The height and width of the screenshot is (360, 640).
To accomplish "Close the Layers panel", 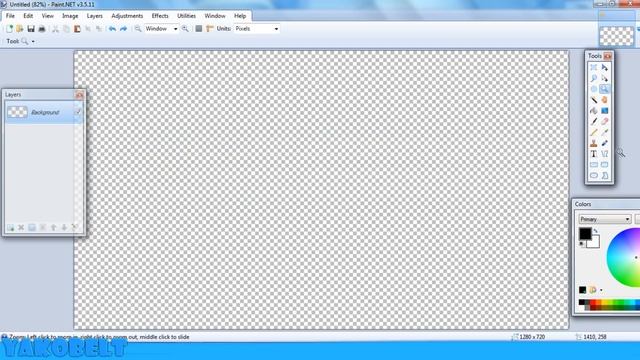I will point(79,95).
